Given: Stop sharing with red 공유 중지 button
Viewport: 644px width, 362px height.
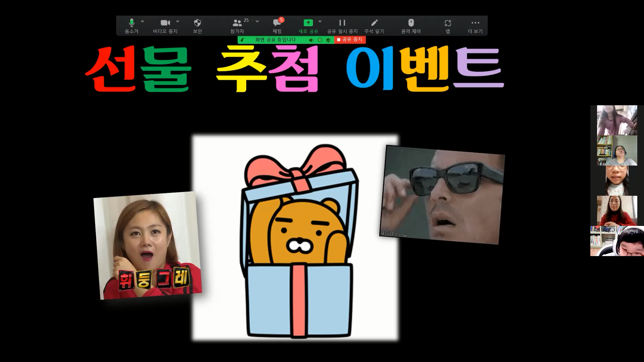Looking at the screenshot, I should pos(350,40).
